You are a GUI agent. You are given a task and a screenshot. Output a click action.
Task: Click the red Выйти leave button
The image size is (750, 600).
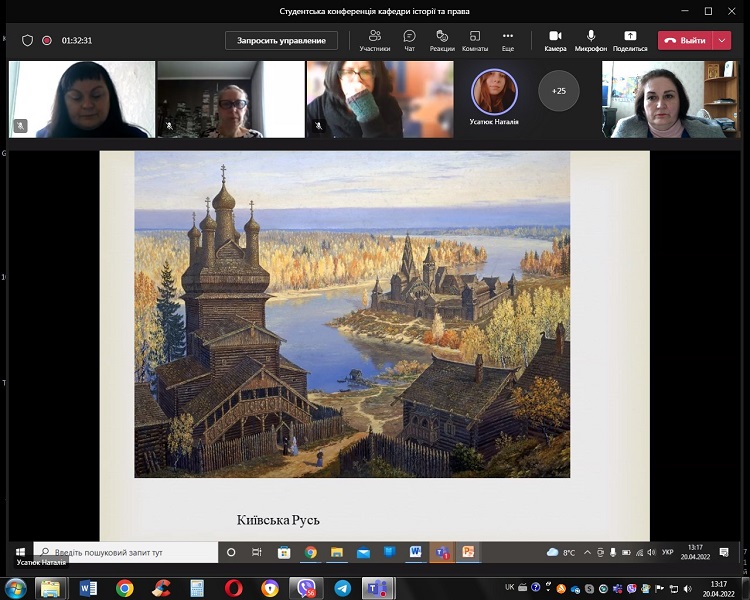pos(685,41)
